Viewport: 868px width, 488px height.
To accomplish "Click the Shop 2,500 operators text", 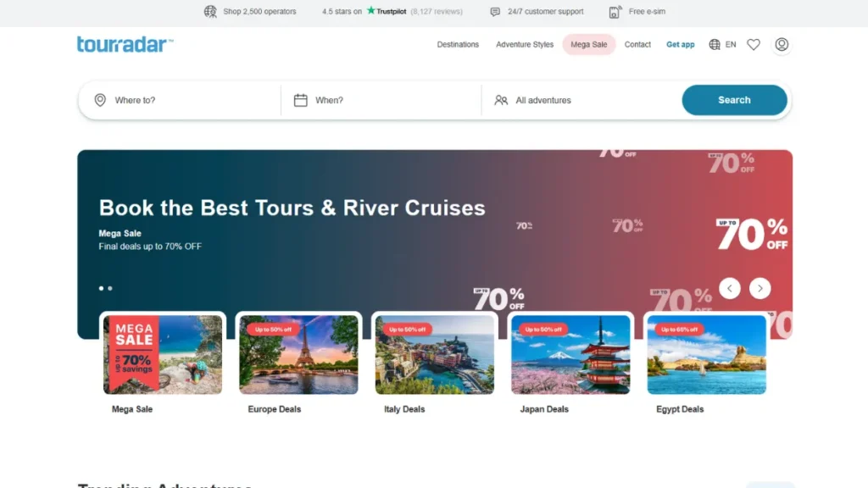I will pos(259,12).
